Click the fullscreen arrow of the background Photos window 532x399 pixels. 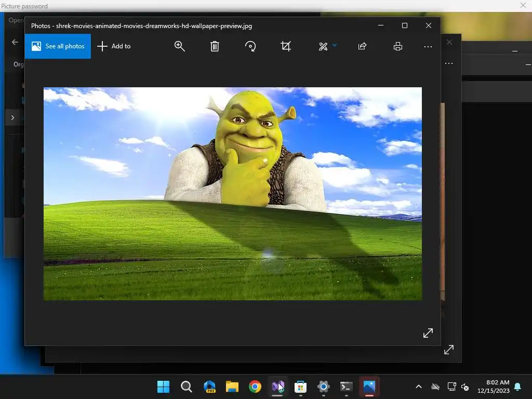point(448,350)
